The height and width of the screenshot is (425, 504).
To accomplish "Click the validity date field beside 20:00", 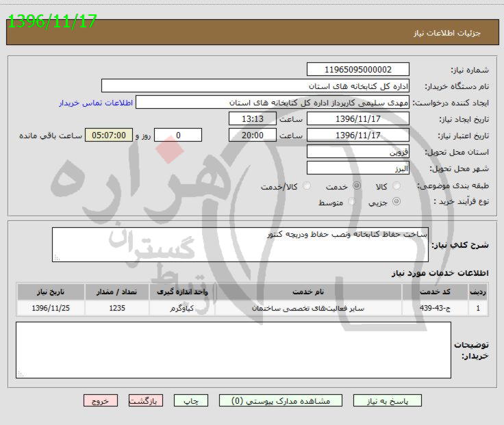I will pos(357,135).
